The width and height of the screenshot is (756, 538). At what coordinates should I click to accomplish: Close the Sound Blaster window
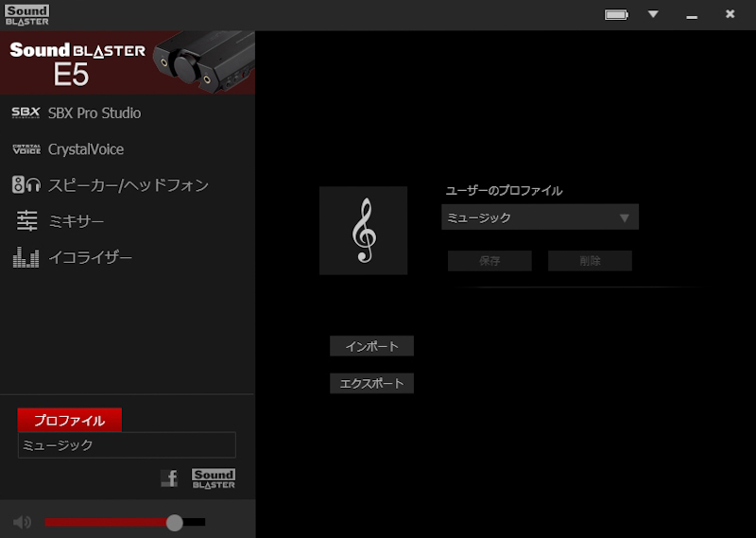[730, 14]
